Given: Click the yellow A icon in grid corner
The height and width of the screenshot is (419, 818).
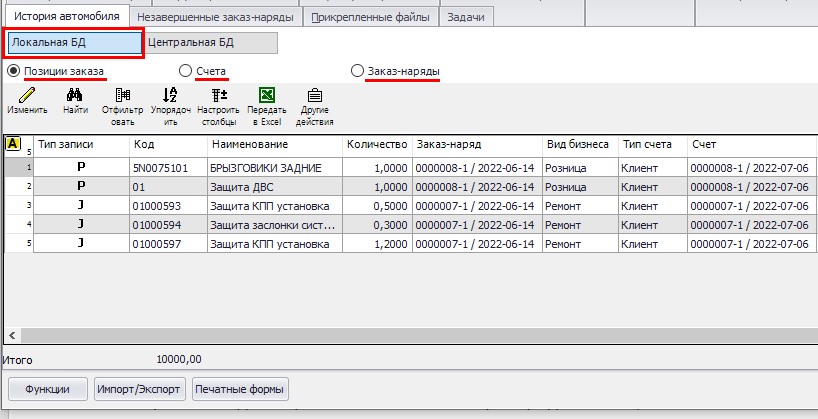Looking at the screenshot, I should click(x=13, y=144).
